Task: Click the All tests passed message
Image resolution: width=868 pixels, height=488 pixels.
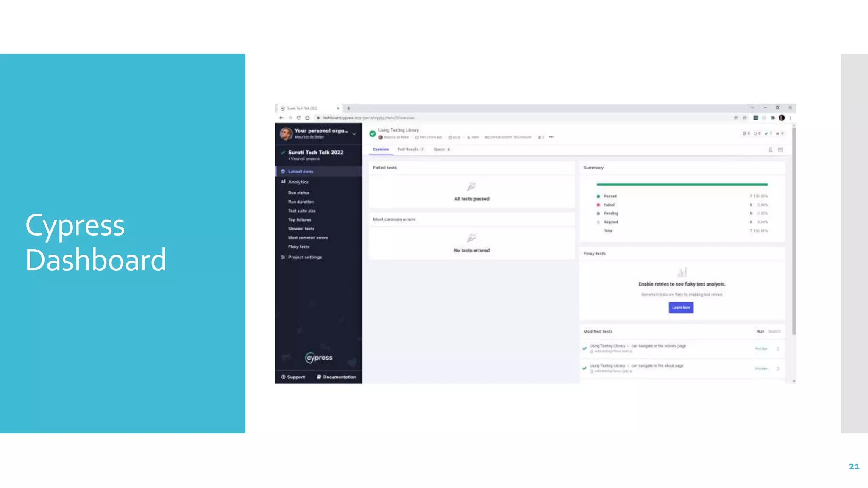Action: pyautogui.click(x=472, y=199)
